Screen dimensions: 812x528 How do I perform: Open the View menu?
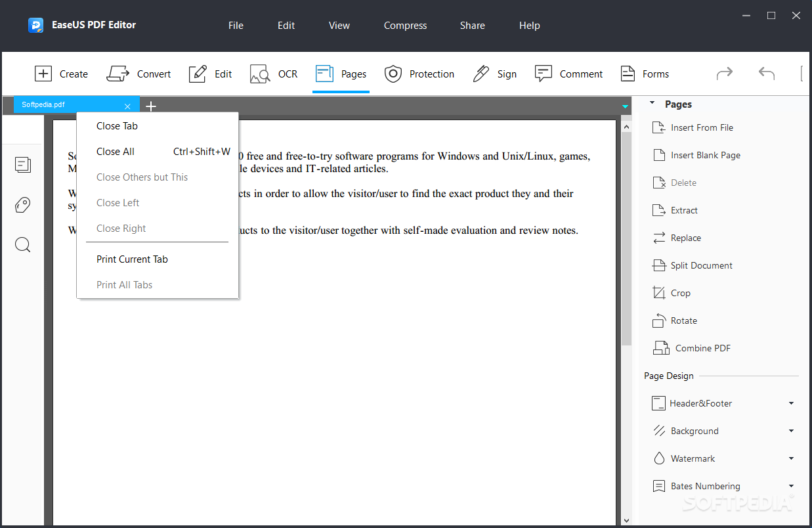pos(339,26)
